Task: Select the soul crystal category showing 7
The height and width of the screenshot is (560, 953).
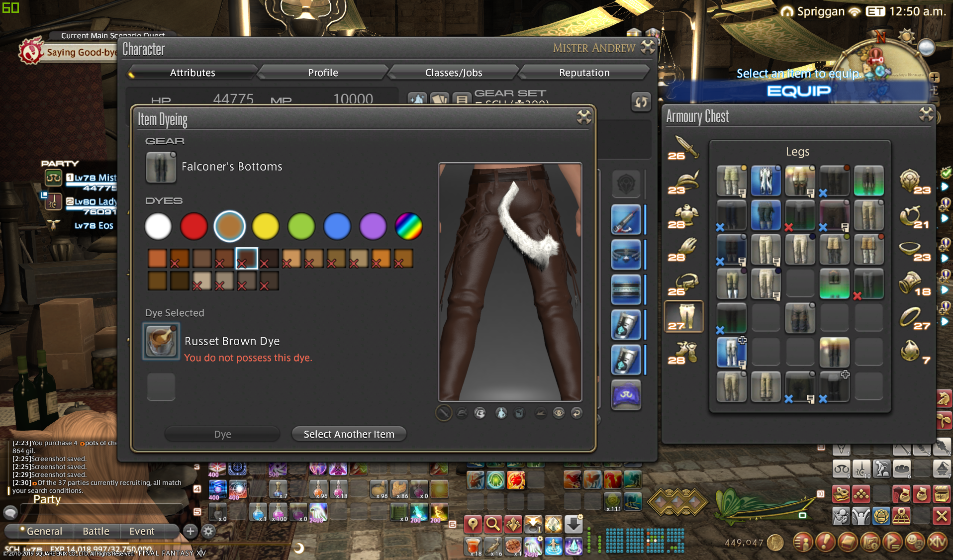Action: pyautogui.click(x=915, y=352)
